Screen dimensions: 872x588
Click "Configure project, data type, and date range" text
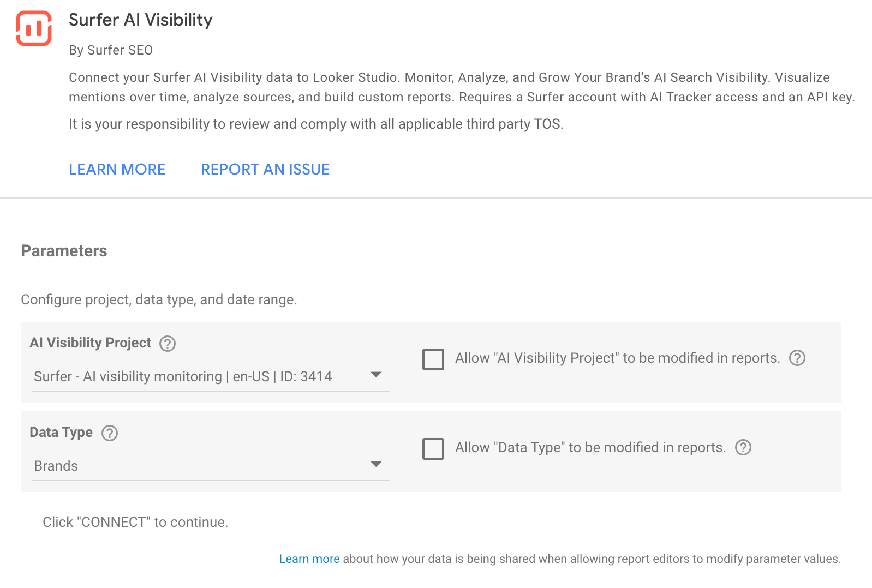[x=159, y=299]
